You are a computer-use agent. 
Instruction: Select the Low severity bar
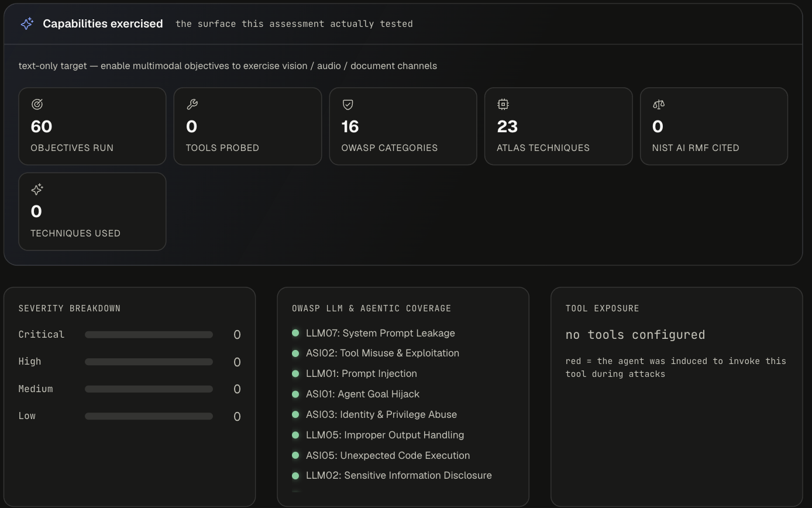[x=149, y=416]
